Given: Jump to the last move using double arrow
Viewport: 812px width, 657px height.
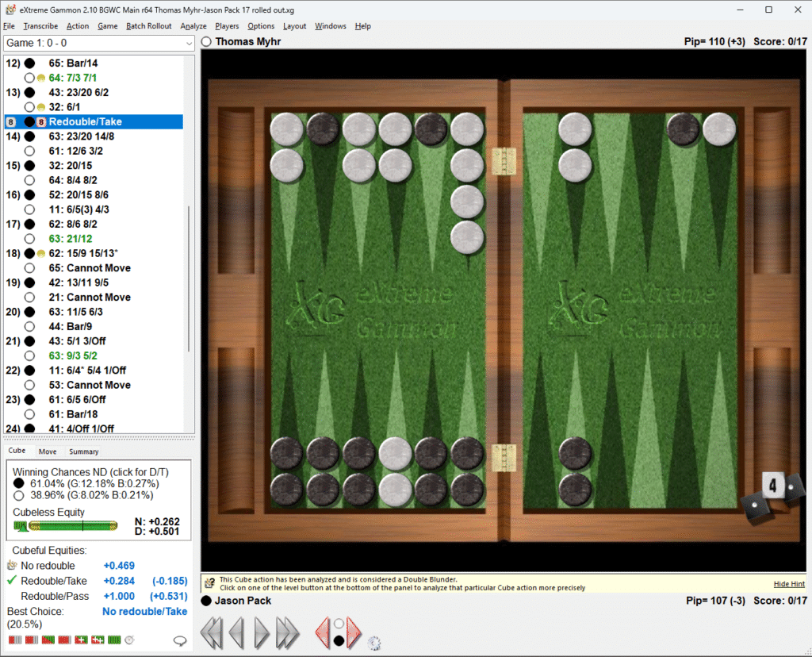Looking at the screenshot, I should click(287, 632).
